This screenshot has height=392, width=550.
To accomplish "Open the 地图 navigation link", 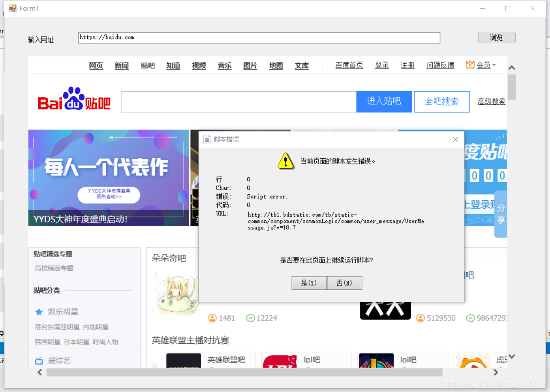I will pyautogui.click(x=276, y=65).
